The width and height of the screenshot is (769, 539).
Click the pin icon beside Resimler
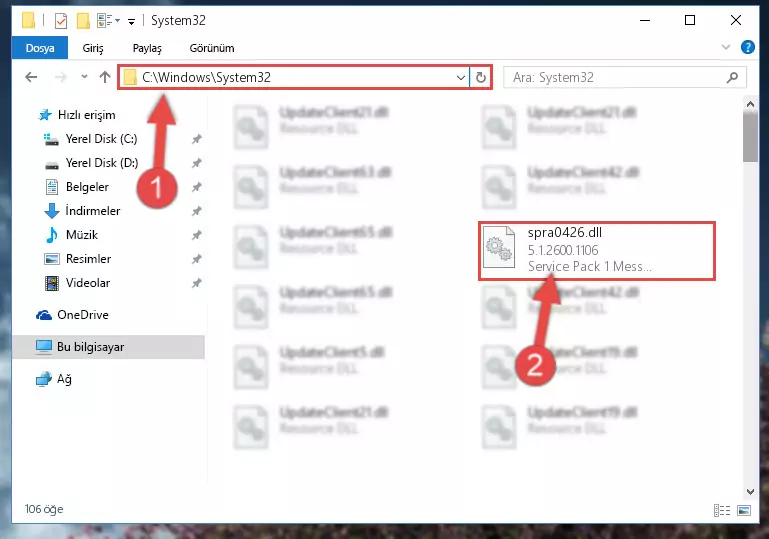(x=196, y=258)
